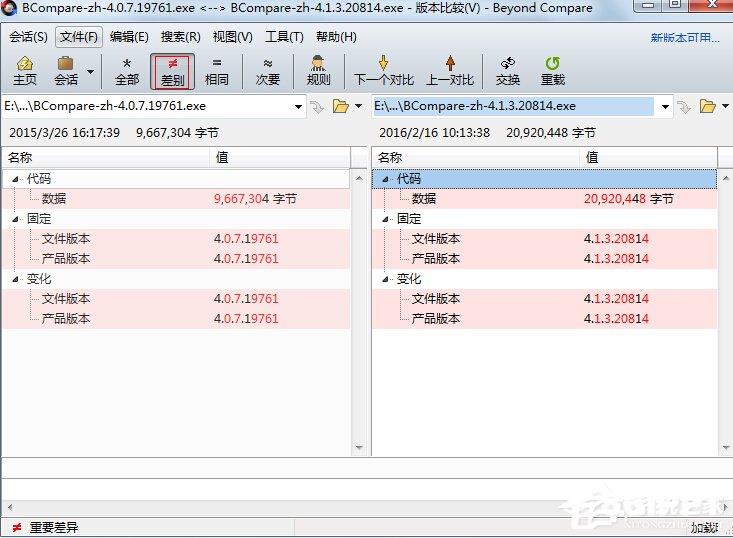Viewport: 733px width, 538px height.
Task: Click left pane 值 column header
Action: (280, 158)
